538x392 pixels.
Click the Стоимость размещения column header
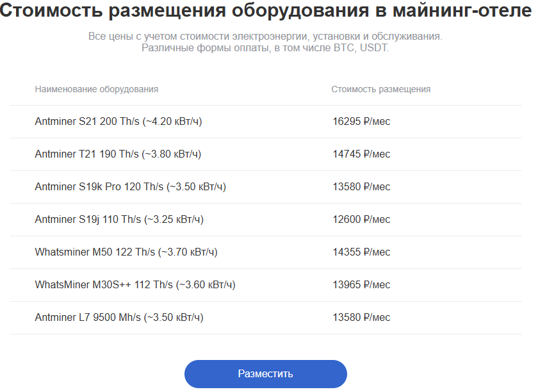[x=381, y=89]
